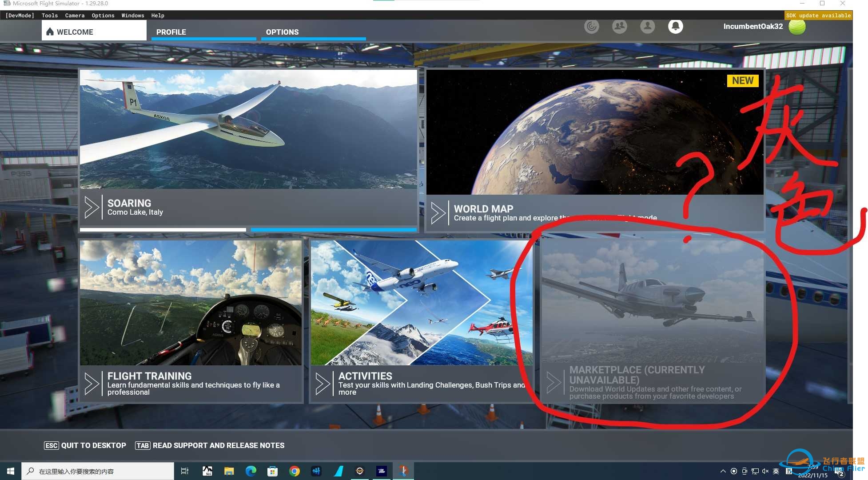Viewport: 868px width, 480px height.
Task: Open the Activities thumbnail
Action: click(422, 303)
